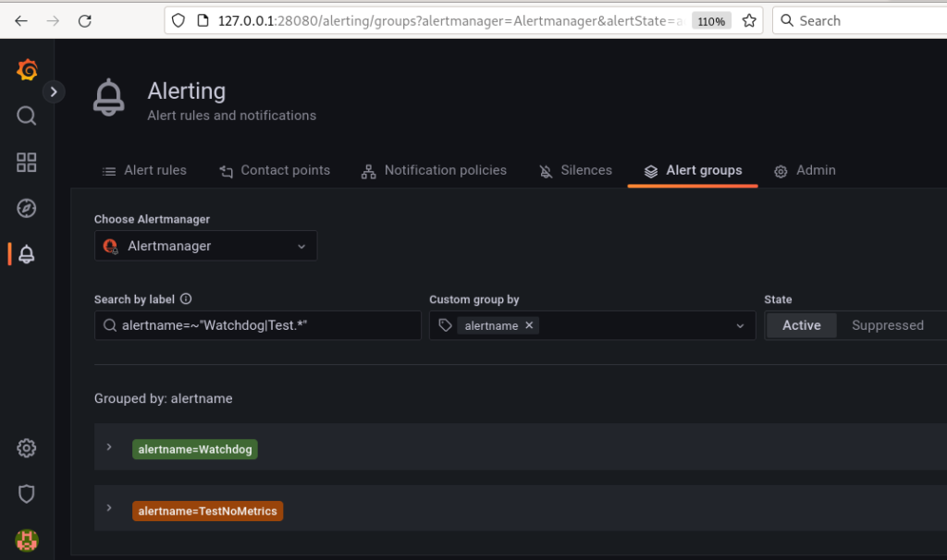
Task: Switch state filter to Suppressed
Action: pyautogui.click(x=887, y=325)
